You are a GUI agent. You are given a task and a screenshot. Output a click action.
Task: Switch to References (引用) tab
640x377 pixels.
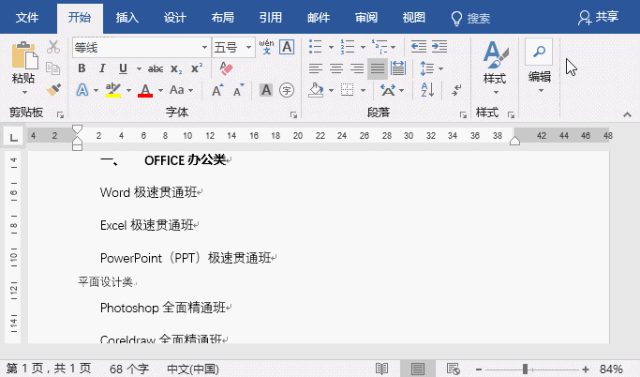coord(271,18)
